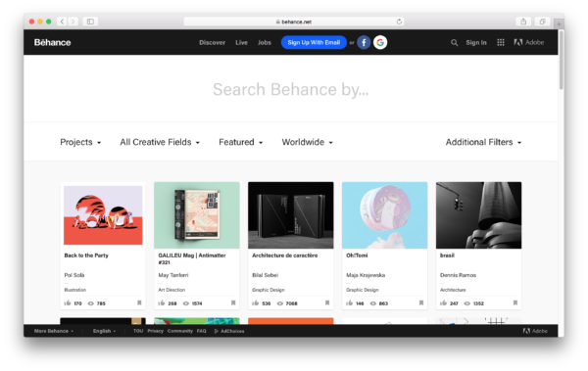This screenshot has width=588, height=371.
Task: Click the behance.net address bar
Action: point(294,22)
